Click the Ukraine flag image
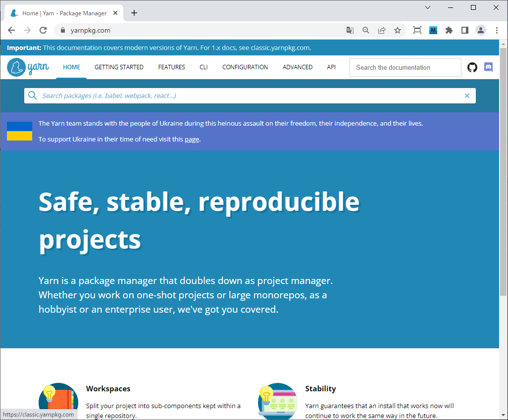 point(19,131)
